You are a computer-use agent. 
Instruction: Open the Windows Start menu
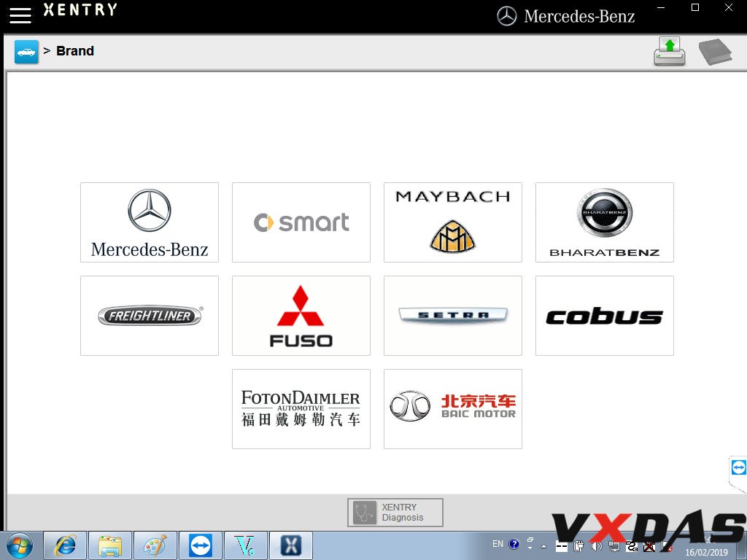(20, 545)
